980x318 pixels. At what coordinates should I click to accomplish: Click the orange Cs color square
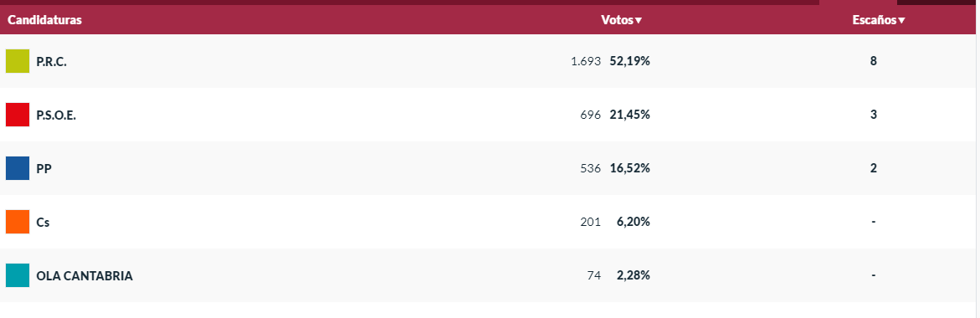pyautogui.click(x=18, y=222)
